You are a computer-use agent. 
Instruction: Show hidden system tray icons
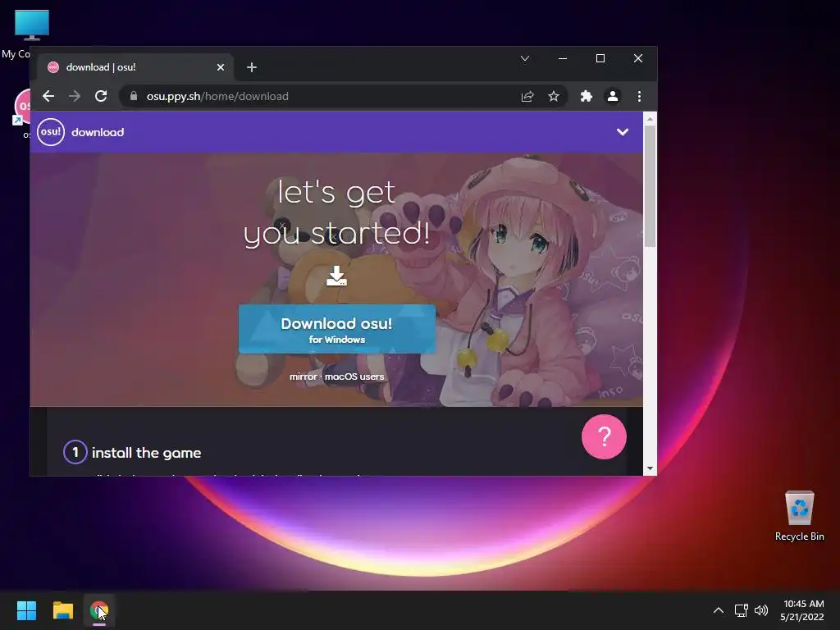coord(719,610)
